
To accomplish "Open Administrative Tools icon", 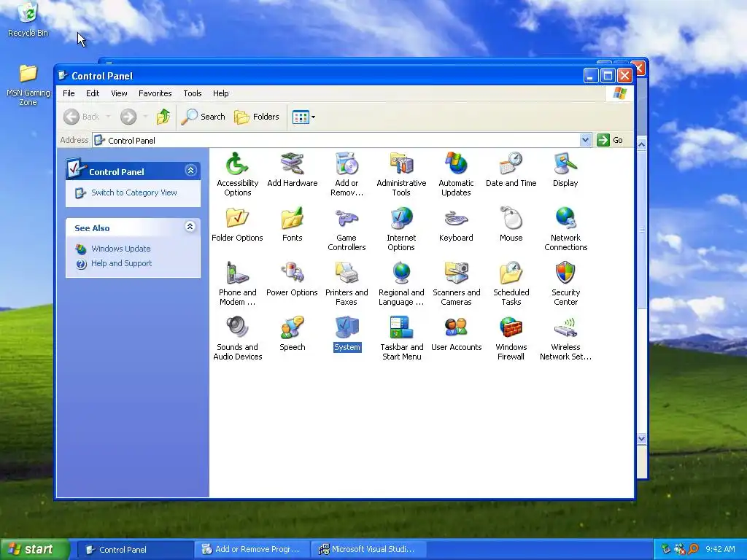I will point(401,174).
